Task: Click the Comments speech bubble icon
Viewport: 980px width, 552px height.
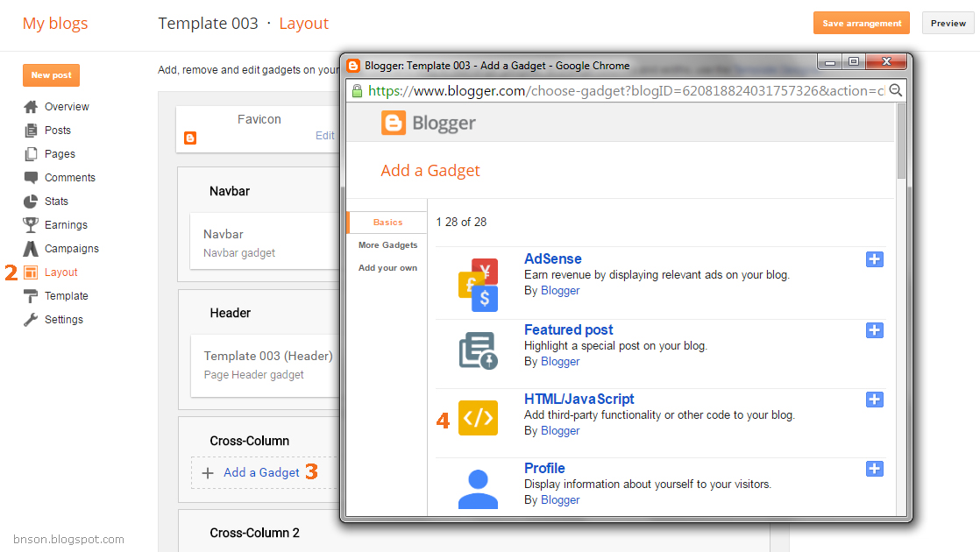Action: [31, 177]
